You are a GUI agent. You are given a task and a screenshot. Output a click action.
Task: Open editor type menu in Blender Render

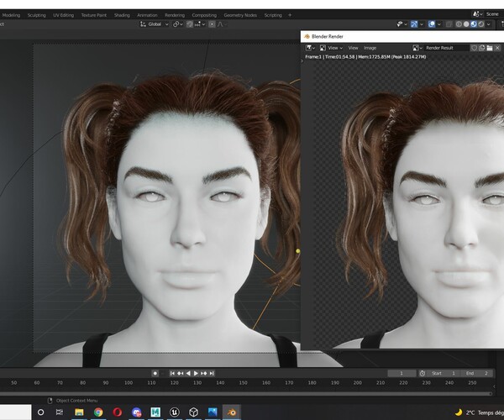tap(310, 48)
